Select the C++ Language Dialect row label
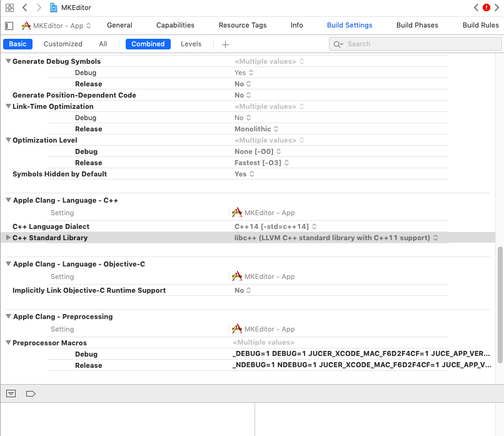The height and width of the screenshot is (436, 504). 51,226
